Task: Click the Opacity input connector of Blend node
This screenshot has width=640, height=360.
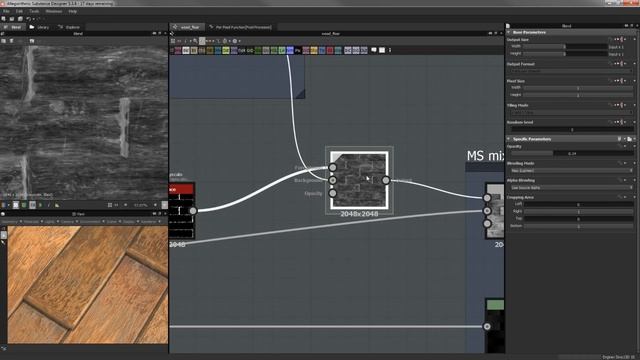Action: 333,193
